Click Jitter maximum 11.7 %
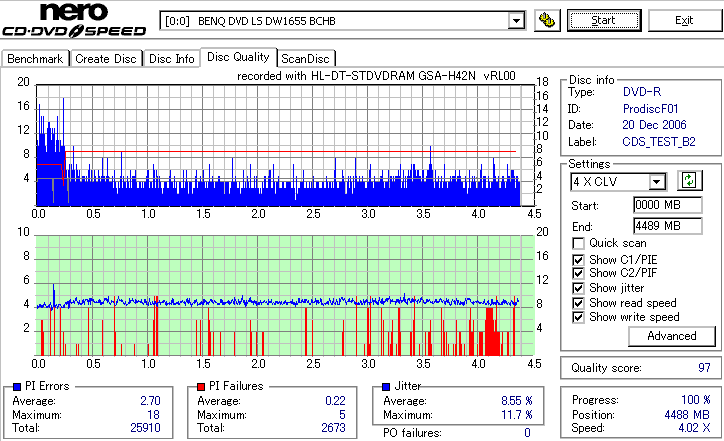724x441 pixels. [x=517, y=415]
